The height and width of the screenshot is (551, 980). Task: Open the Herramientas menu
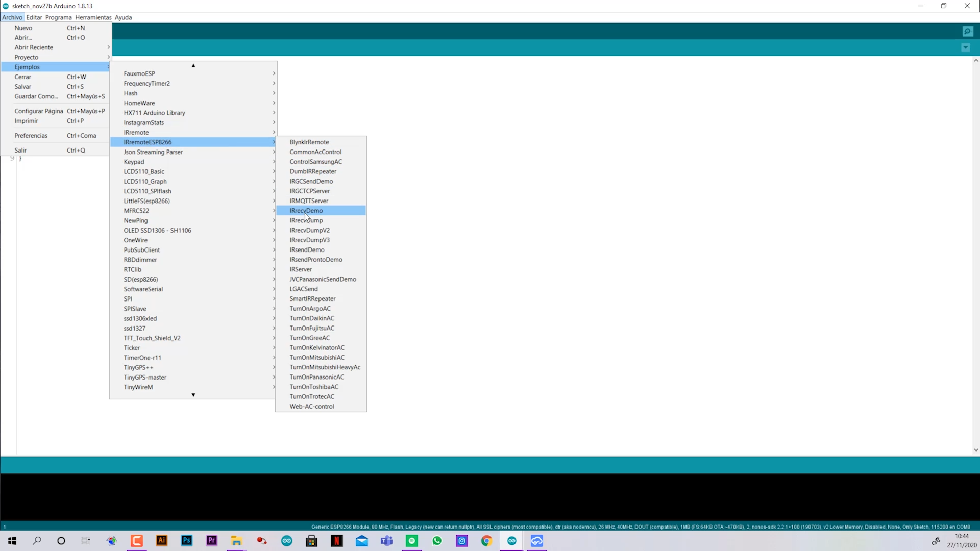(93, 17)
